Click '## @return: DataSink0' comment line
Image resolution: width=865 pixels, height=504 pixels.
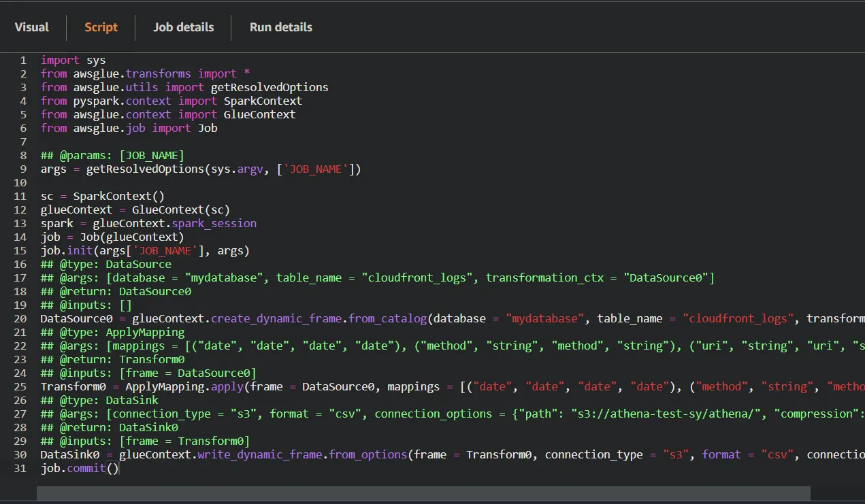[x=109, y=428]
